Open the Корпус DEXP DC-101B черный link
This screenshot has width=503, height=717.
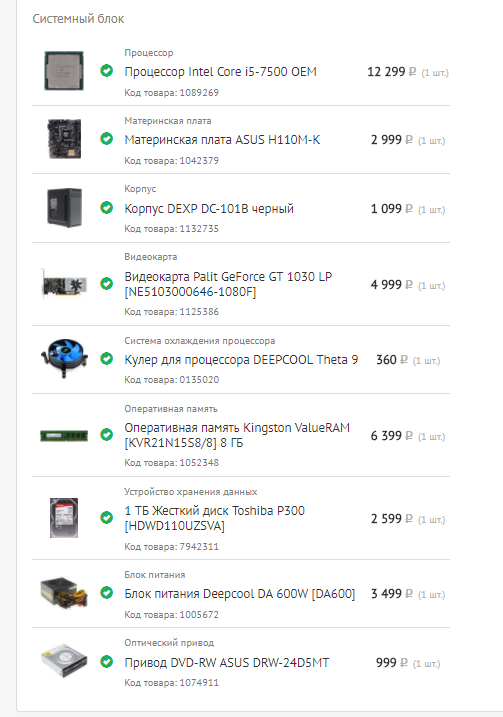point(209,209)
